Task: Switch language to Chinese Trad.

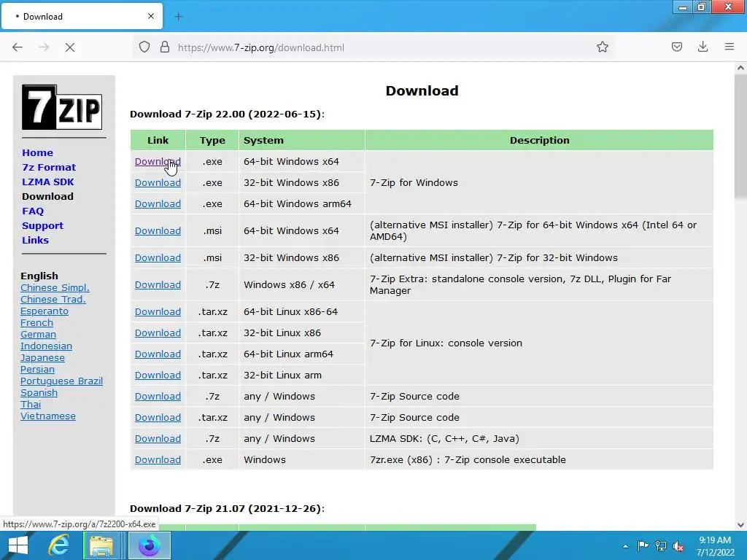Action: coord(53,300)
